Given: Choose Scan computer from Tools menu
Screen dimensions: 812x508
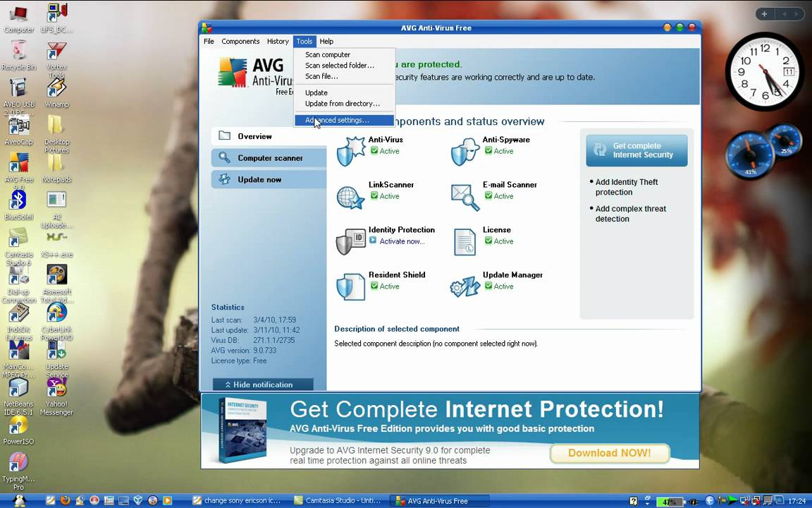Looking at the screenshot, I should (x=345, y=54).
